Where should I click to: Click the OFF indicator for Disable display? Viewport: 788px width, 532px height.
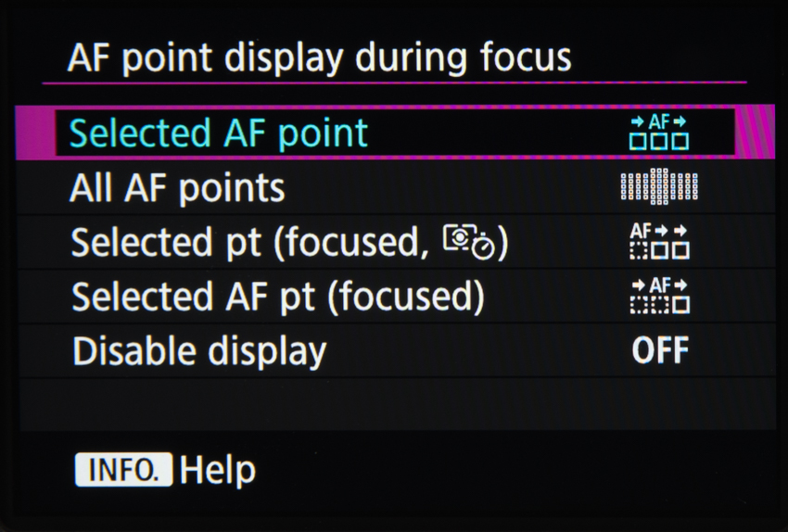pyautogui.click(x=660, y=351)
